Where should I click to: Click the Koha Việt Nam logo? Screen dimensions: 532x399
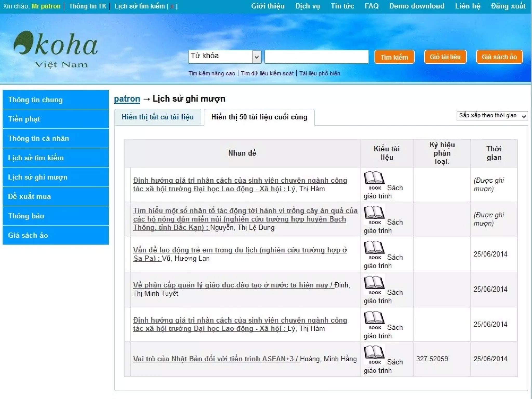(x=55, y=49)
